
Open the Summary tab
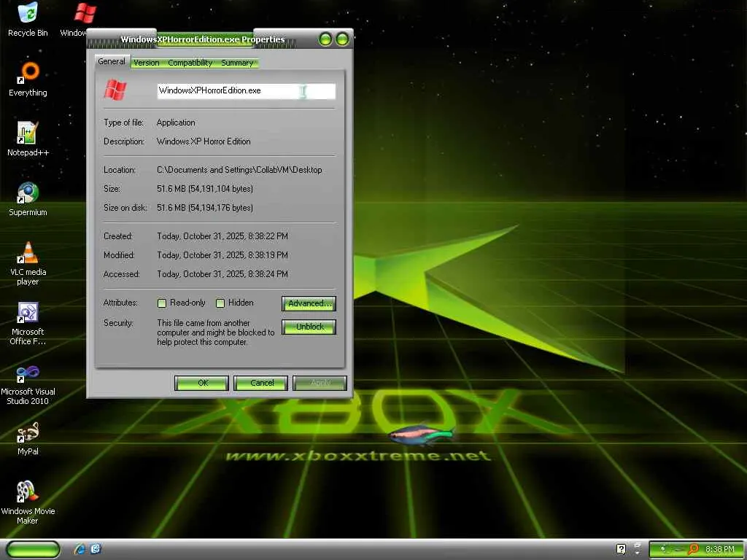237,63
